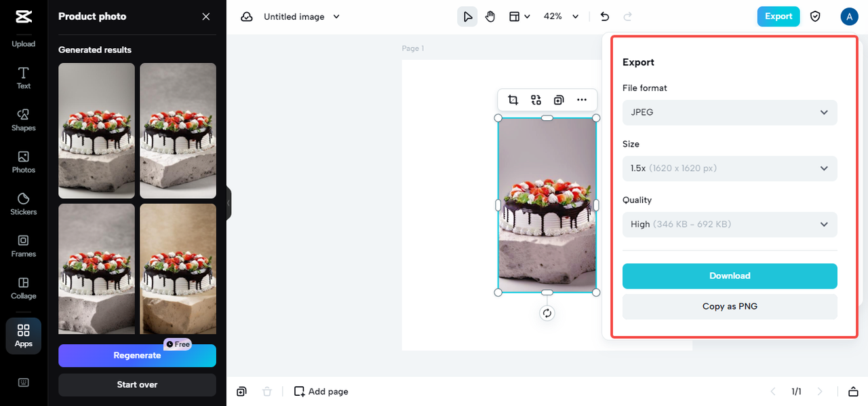Screen dimensions: 868x406
Task: Go to the previous page arrow
Action: click(773, 391)
